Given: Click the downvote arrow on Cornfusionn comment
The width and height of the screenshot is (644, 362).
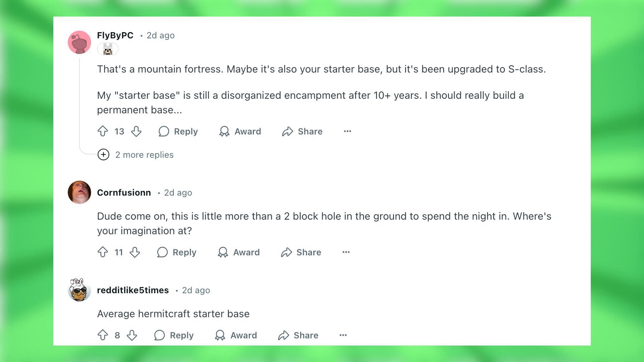Looking at the screenshot, I should click(x=135, y=253).
